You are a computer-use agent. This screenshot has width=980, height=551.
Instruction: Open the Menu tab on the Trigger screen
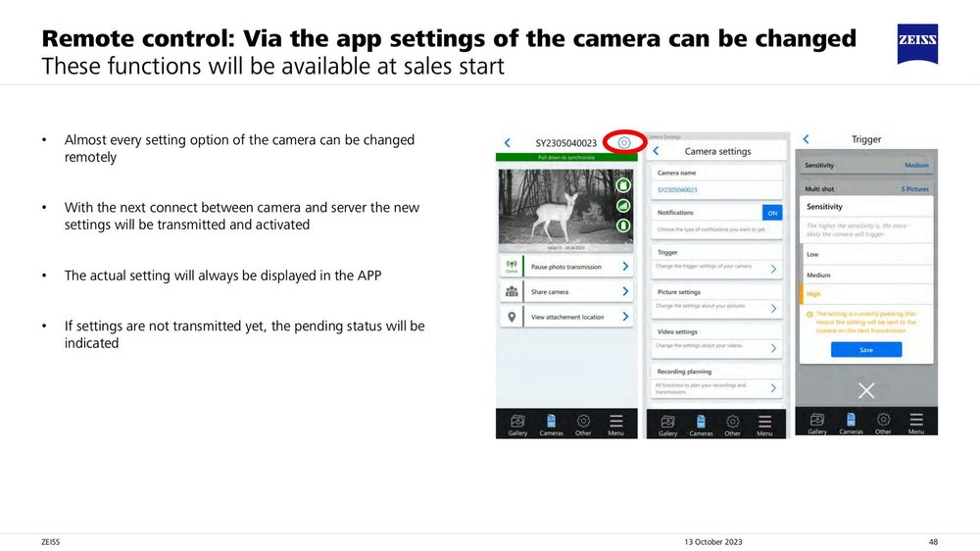[x=915, y=424]
